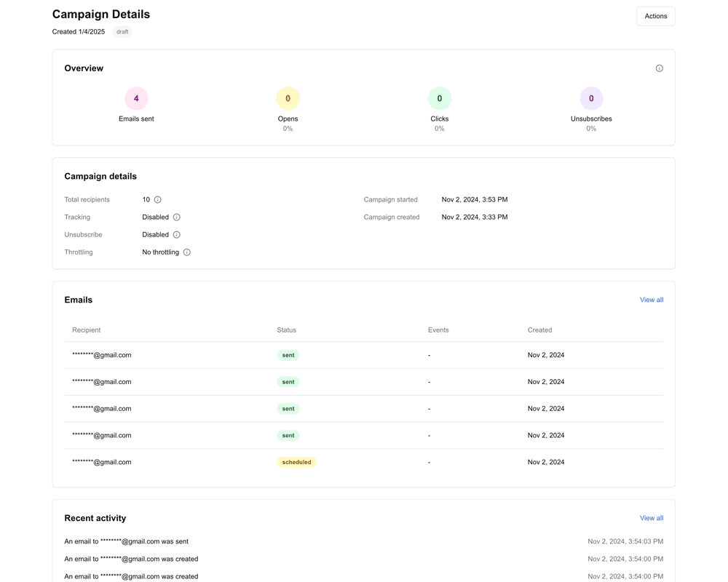Click info icon next to No throttling
The height and width of the screenshot is (582, 728).
tap(186, 252)
